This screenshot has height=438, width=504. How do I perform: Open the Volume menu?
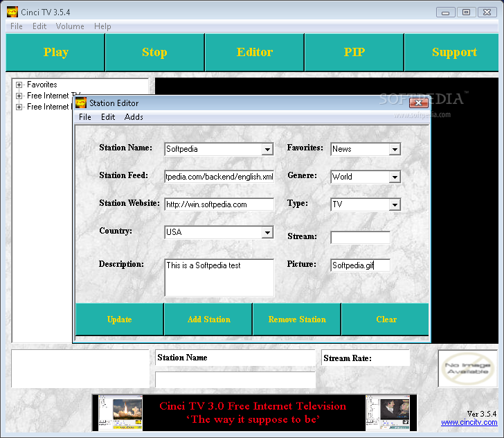pyautogui.click(x=70, y=26)
